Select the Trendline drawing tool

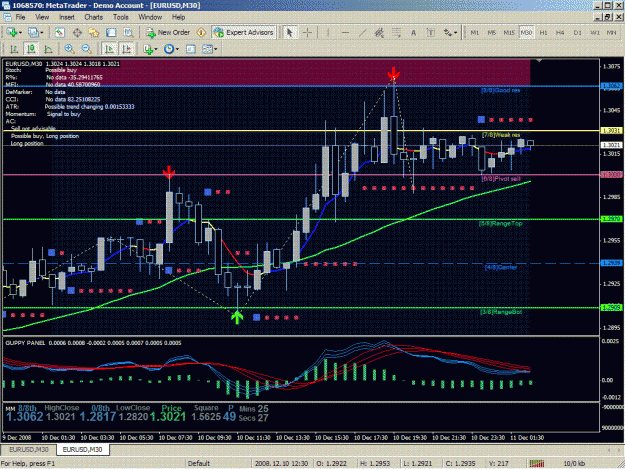point(362,33)
